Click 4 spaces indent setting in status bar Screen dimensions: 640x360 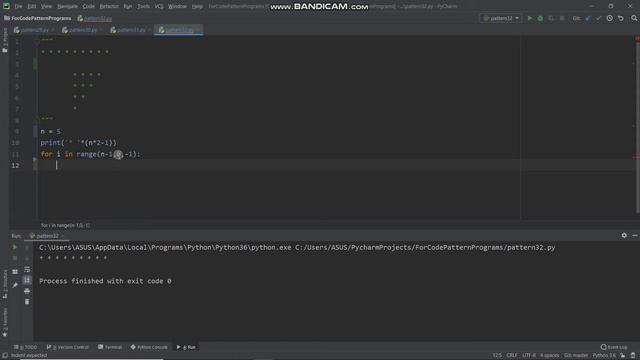click(550, 356)
